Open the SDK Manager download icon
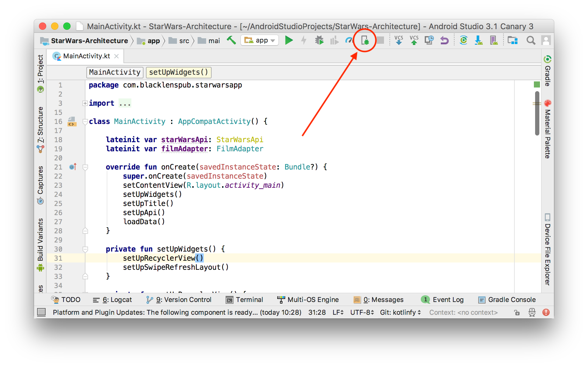Viewport: 588px width, 367px height. (479, 40)
